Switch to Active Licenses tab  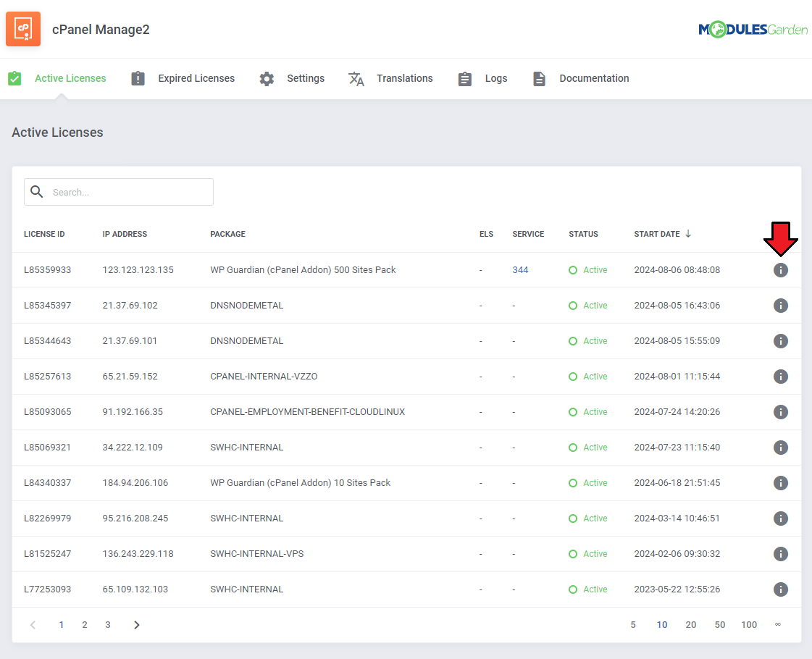point(70,78)
